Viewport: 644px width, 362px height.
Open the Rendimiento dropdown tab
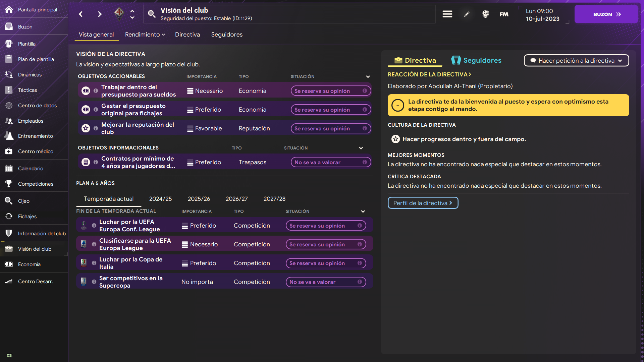145,35
